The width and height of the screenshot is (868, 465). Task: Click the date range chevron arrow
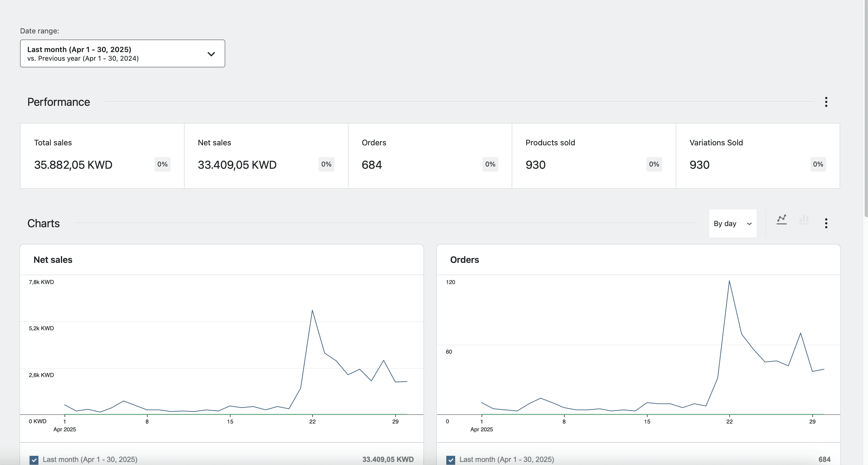[x=211, y=54]
